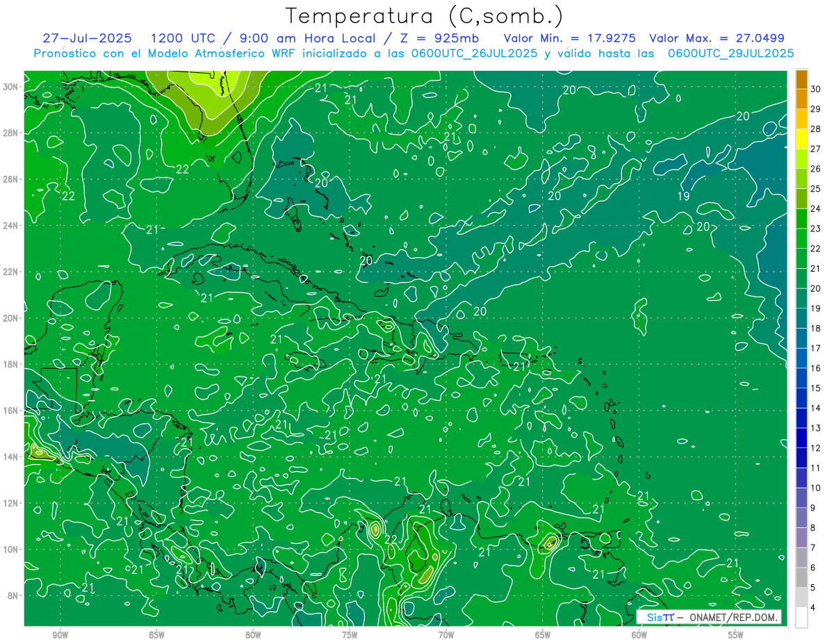Click the "19" contour label on the map
Screen dimensions: 834x644
tap(684, 197)
